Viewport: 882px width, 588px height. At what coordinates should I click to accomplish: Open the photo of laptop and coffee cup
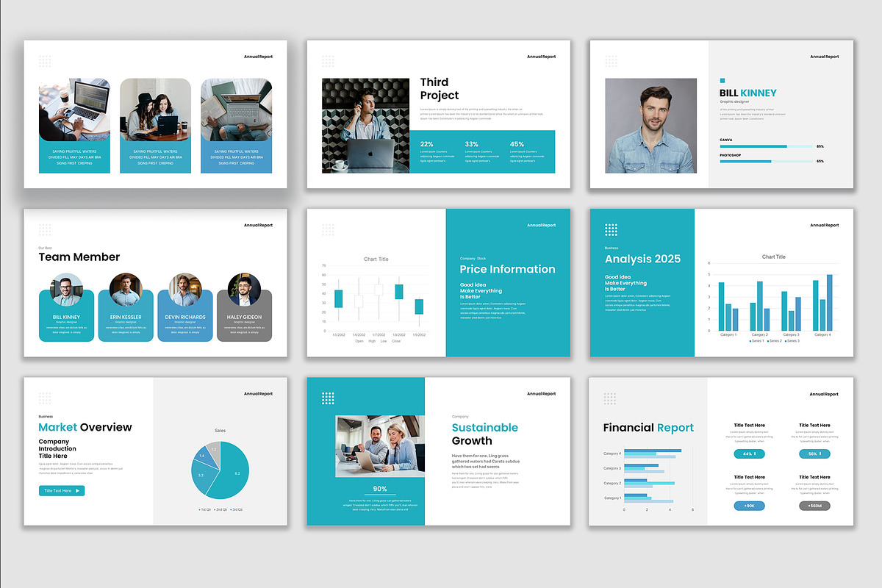[74, 110]
